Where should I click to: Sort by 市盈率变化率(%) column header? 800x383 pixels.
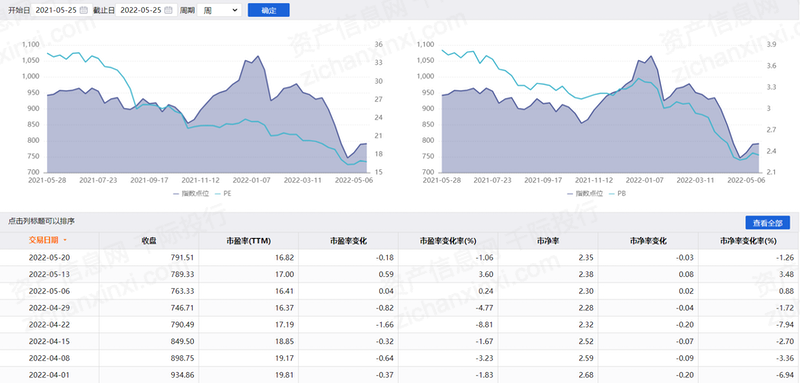(x=448, y=240)
